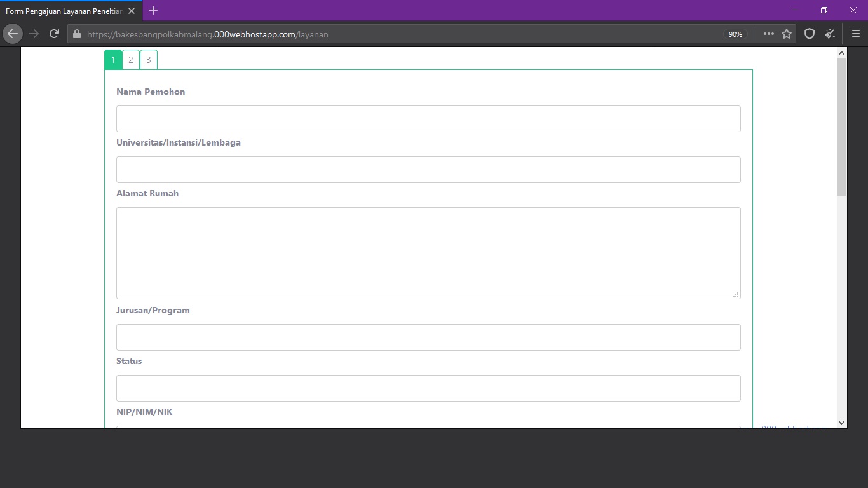Open the browser hamburger menu

(x=855, y=34)
